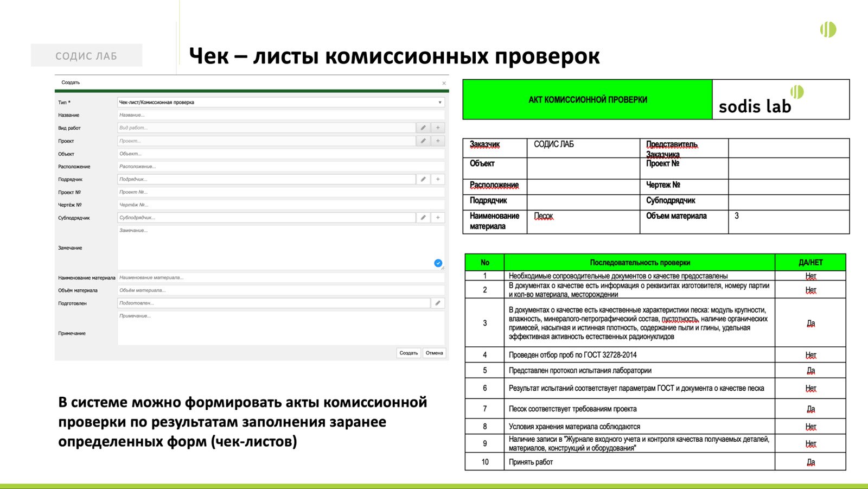This screenshot has height=489, width=868.
Task: Click Да answer in checklist row 5
Action: coord(810,371)
